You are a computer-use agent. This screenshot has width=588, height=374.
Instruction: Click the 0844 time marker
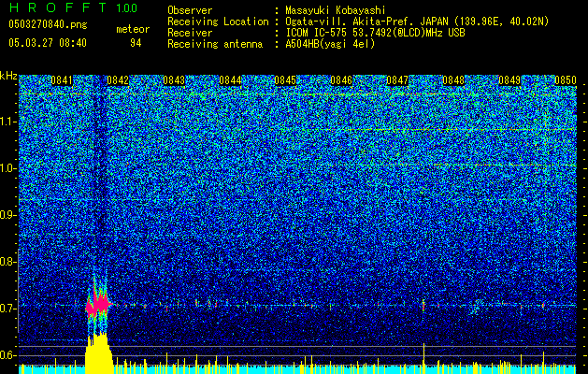coord(230,80)
